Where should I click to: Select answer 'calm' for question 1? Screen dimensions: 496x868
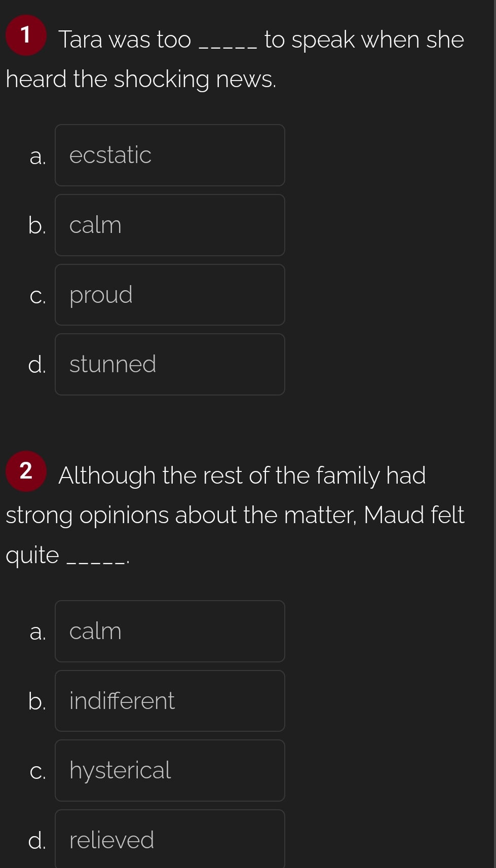[x=170, y=225]
